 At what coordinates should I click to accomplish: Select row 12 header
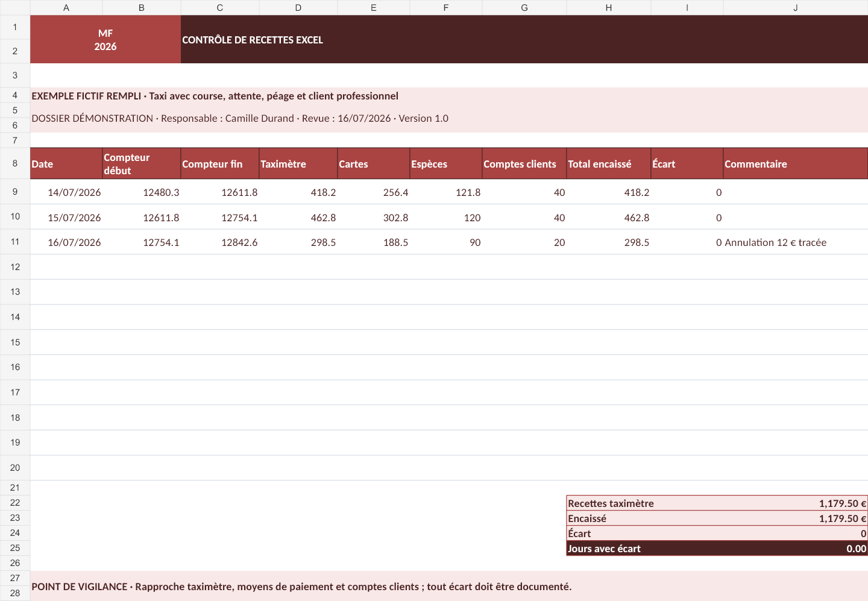coord(15,267)
